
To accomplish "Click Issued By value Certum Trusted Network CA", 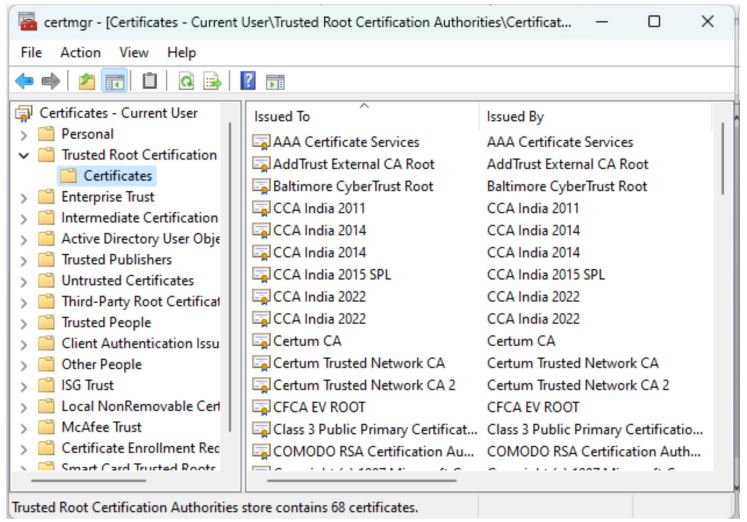I will click(573, 363).
